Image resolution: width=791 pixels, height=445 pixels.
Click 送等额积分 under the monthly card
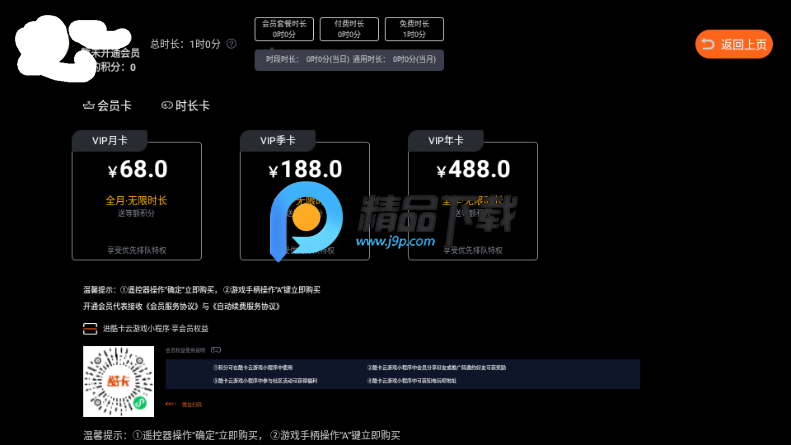point(136,213)
